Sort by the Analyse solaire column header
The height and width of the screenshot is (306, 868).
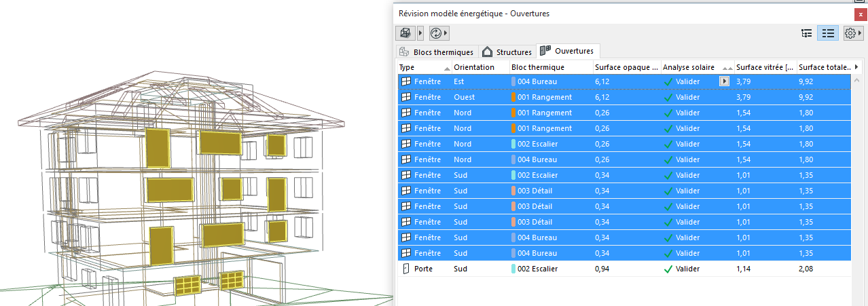(x=698, y=67)
